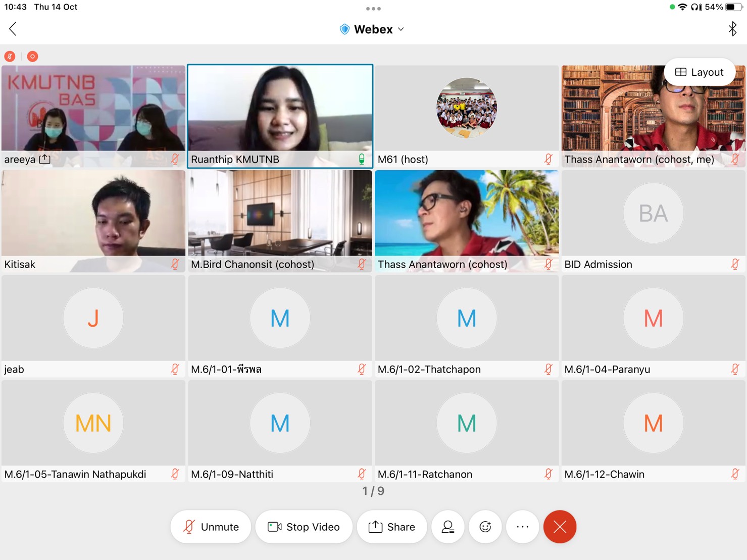The height and width of the screenshot is (560, 747).
Task: Tap the three dots at screen top
Action: click(x=373, y=9)
